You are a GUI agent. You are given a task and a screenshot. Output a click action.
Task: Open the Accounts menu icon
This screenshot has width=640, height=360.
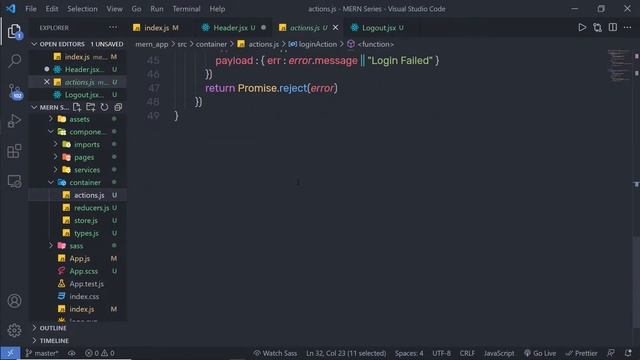pos(14,301)
